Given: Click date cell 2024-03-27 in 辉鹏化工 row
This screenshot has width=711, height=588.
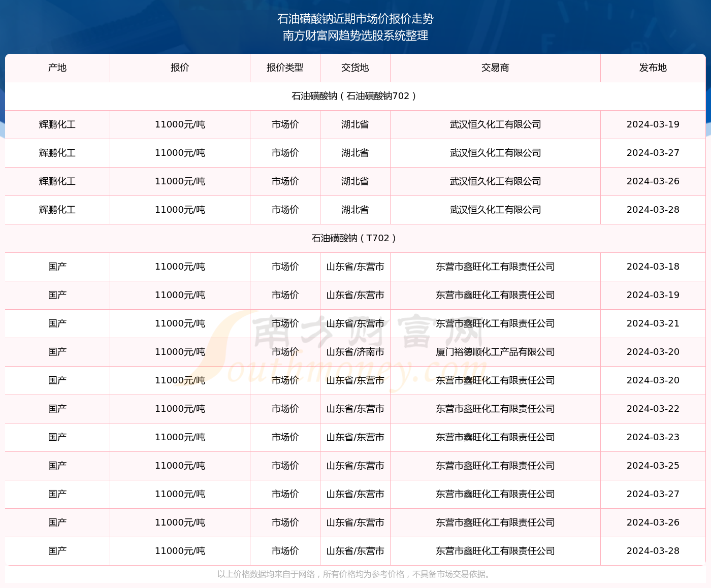Looking at the screenshot, I should point(653,153).
